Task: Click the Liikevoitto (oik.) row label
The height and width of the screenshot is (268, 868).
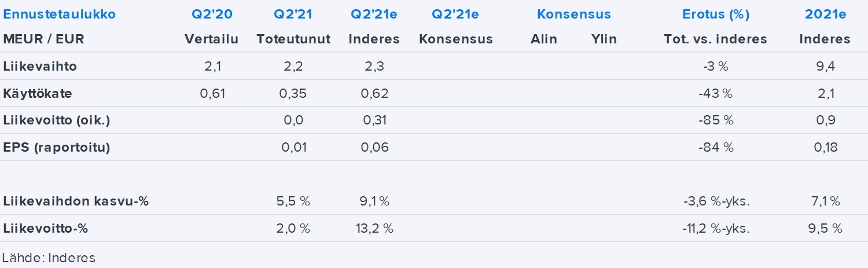Action: pos(56,120)
